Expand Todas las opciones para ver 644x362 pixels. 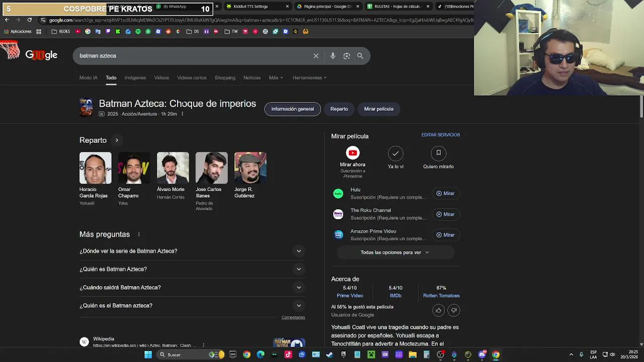click(x=395, y=252)
